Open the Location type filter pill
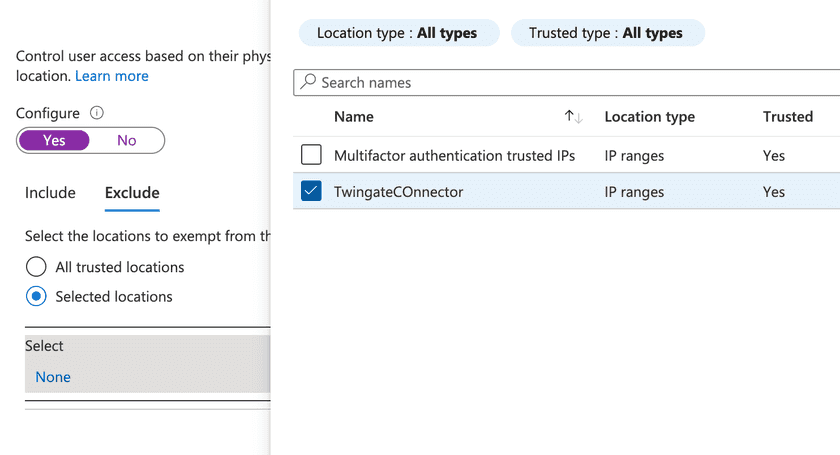Image resolution: width=840 pixels, height=455 pixels. tap(397, 33)
